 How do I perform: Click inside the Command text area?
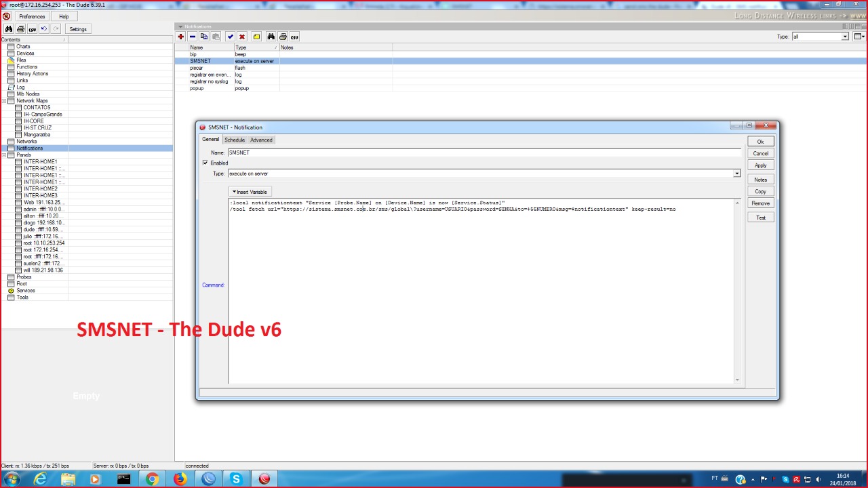481,291
